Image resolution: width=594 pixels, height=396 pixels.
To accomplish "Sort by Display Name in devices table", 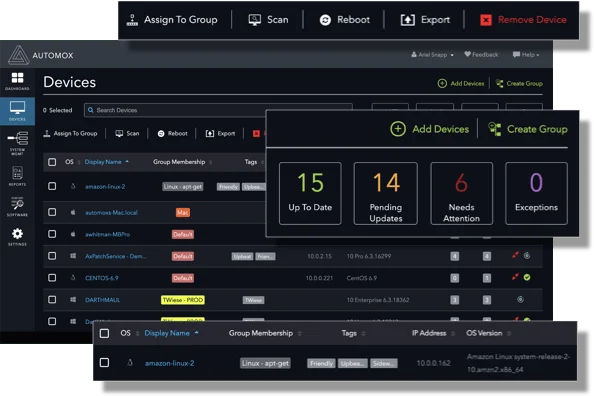I will (x=106, y=162).
